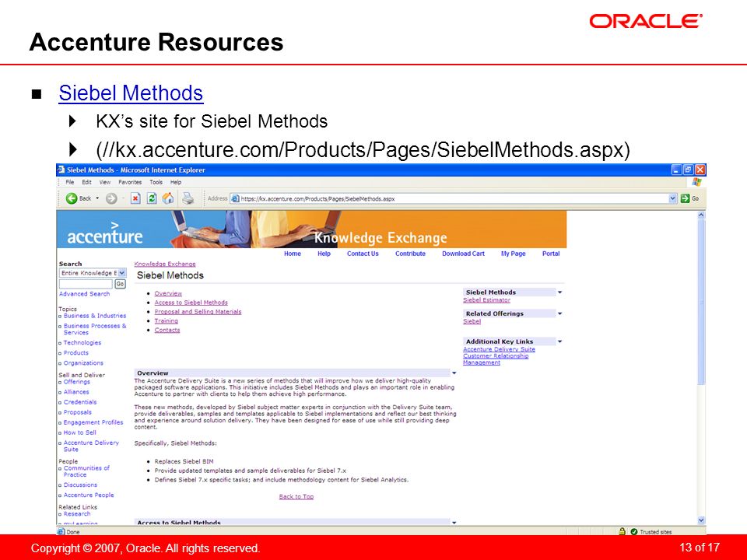The height and width of the screenshot is (560, 747).
Task: Open Business & Industries topic
Action: click(x=95, y=316)
